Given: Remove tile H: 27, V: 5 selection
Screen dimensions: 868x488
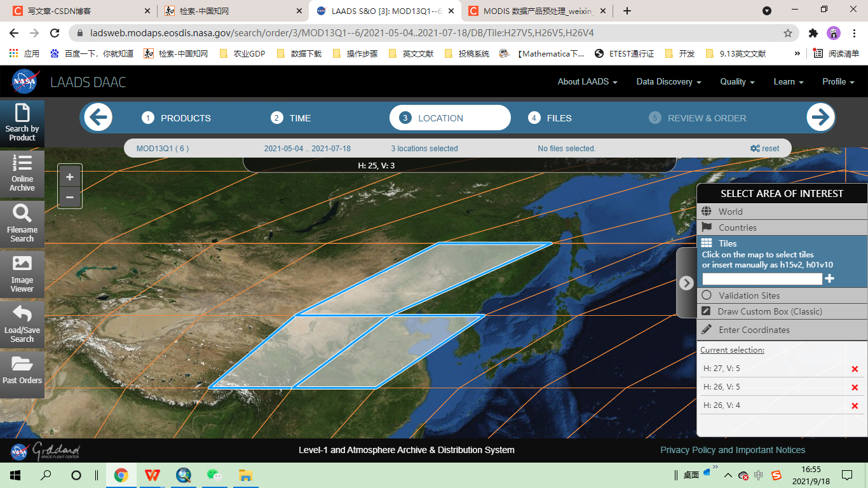Looking at the screenshot, I should [855, 368].
